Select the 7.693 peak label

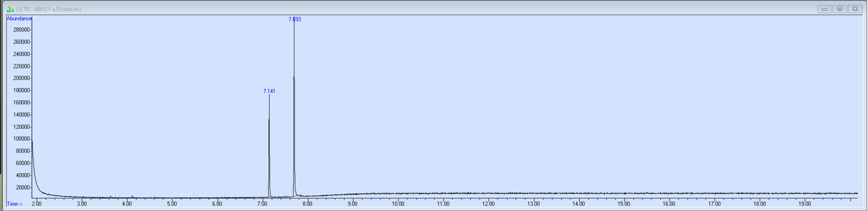295,19
